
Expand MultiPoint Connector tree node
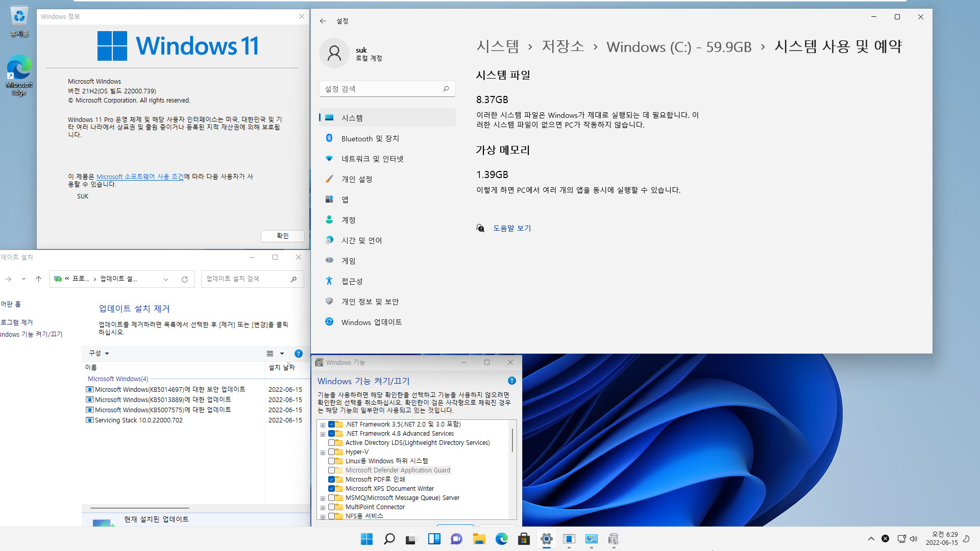[323, 508]
